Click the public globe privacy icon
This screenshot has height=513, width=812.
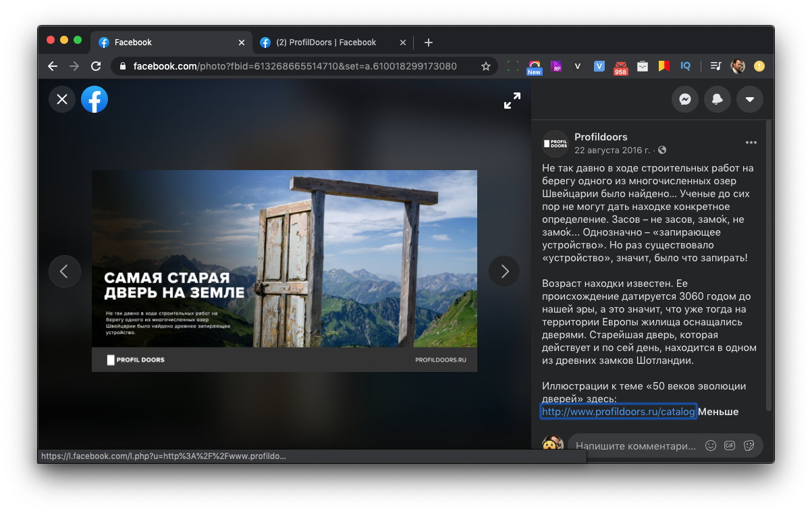tap(662, 150)
